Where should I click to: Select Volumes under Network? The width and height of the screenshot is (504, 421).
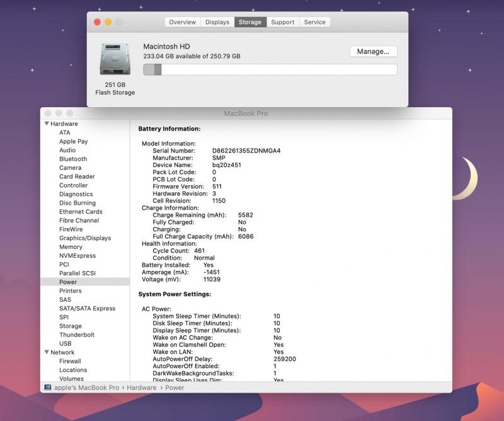tap(71, 379)
